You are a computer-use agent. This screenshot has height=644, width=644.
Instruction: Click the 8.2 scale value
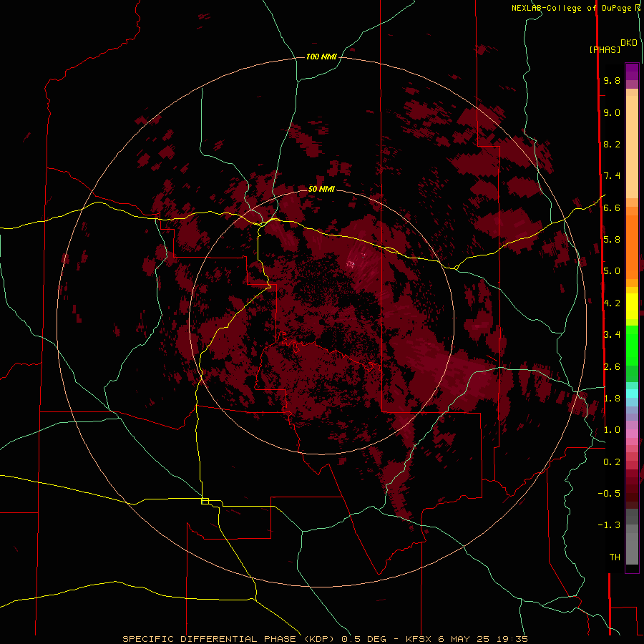point(612,144)
